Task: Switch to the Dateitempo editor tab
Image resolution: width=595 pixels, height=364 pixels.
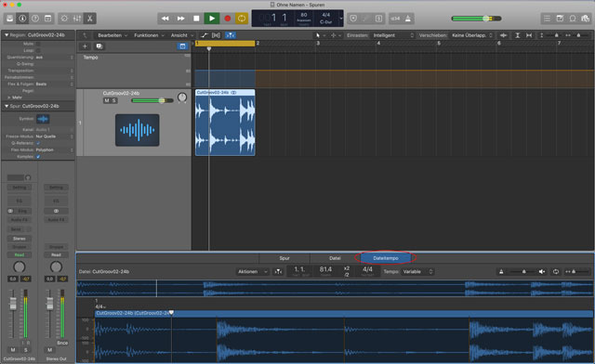Action: pyautogui.click(x=386, y=258)
